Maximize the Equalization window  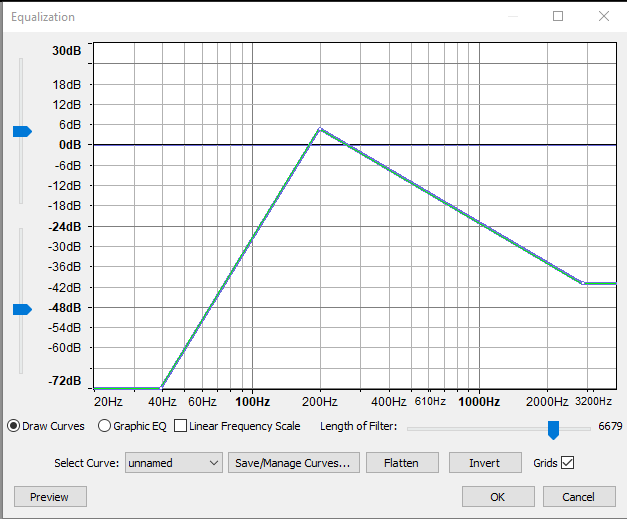click(558, 16)
